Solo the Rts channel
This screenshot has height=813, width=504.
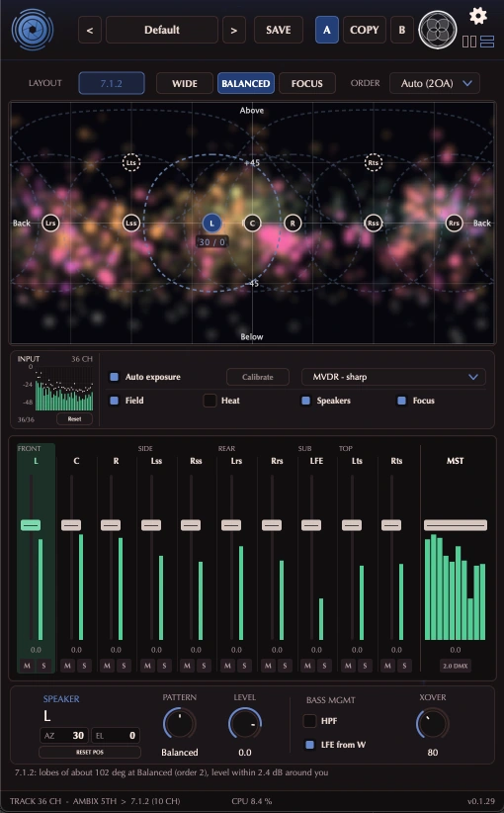click(404, 666)
